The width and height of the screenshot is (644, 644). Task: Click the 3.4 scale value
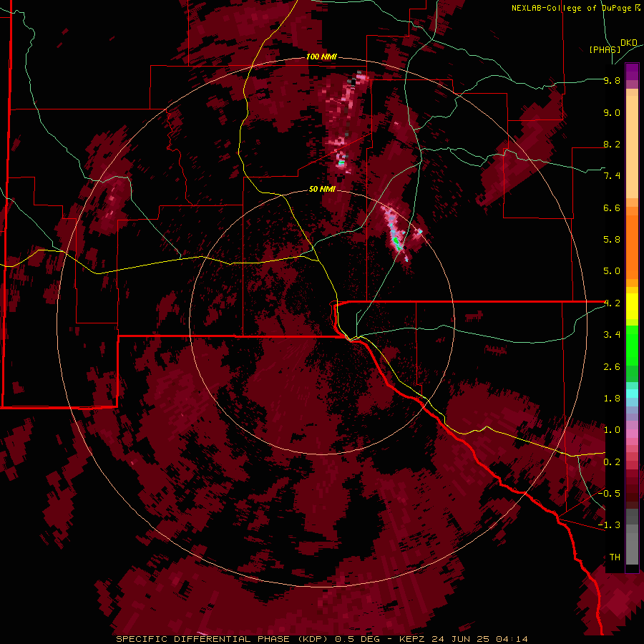[x=612, y=335]
